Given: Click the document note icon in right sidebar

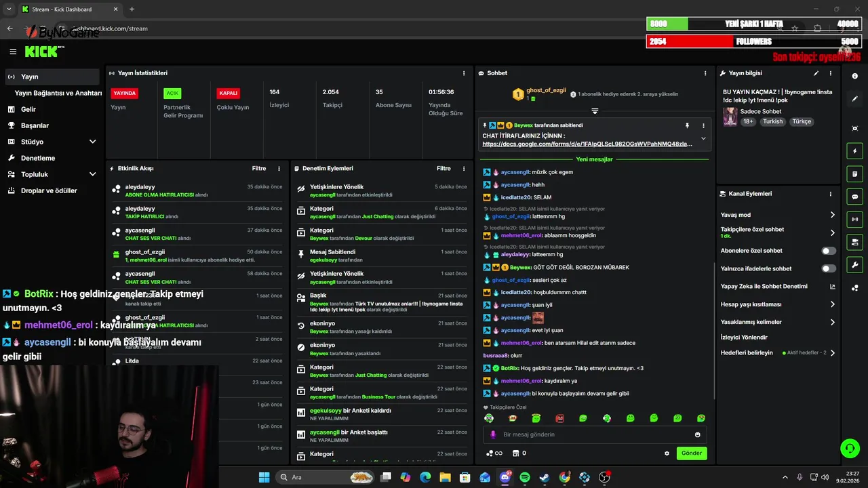Looking at the screenshot, I should [x=854, y=174].
